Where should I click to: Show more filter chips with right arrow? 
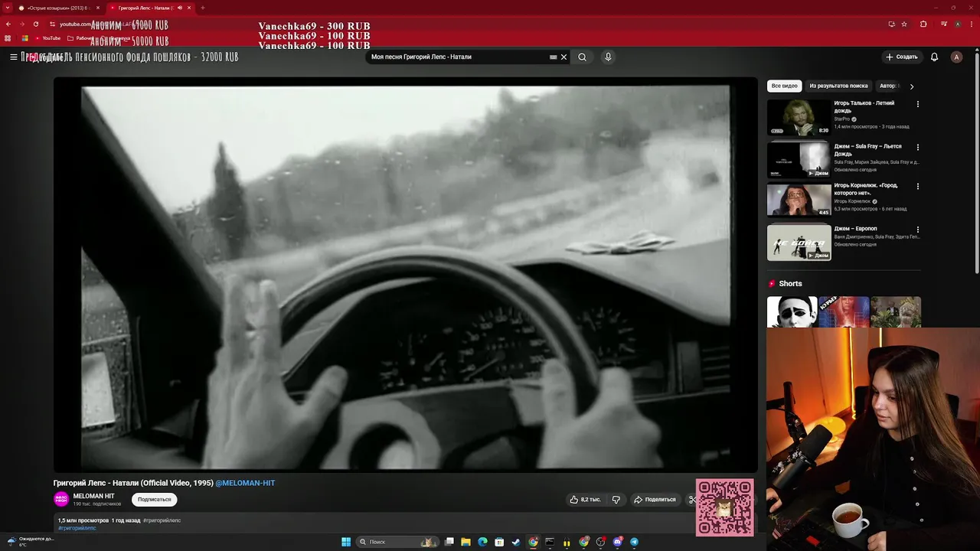coord(911,86)
